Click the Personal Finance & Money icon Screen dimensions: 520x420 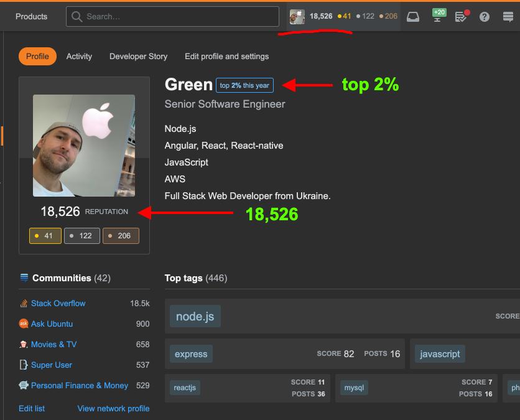click(x=24, y=385)
